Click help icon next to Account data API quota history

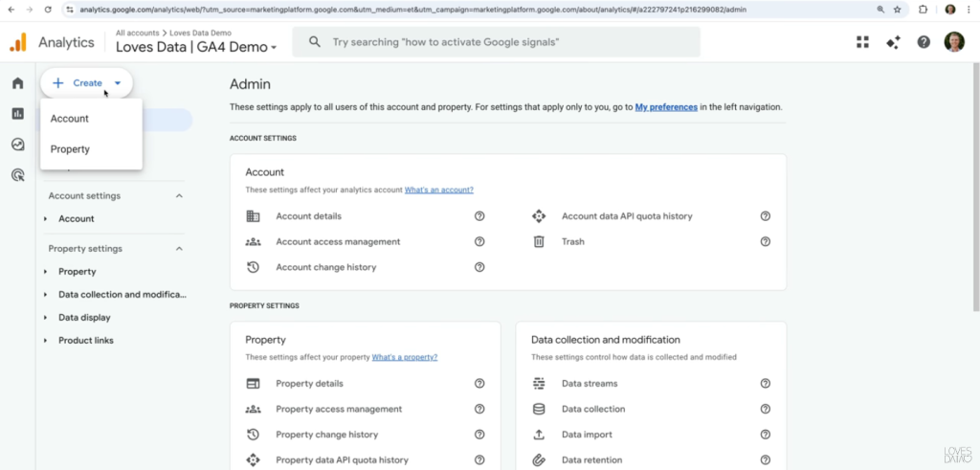point(765,216)
